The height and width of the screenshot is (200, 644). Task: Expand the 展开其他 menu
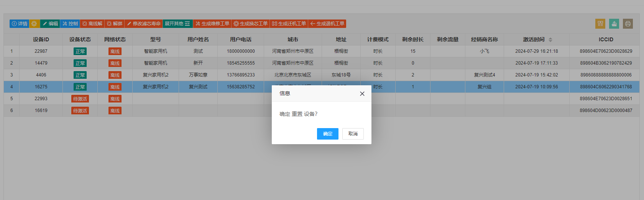point(177,24)
